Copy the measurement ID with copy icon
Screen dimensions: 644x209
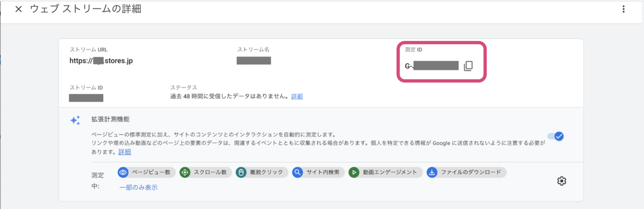(x=468, y=66)
